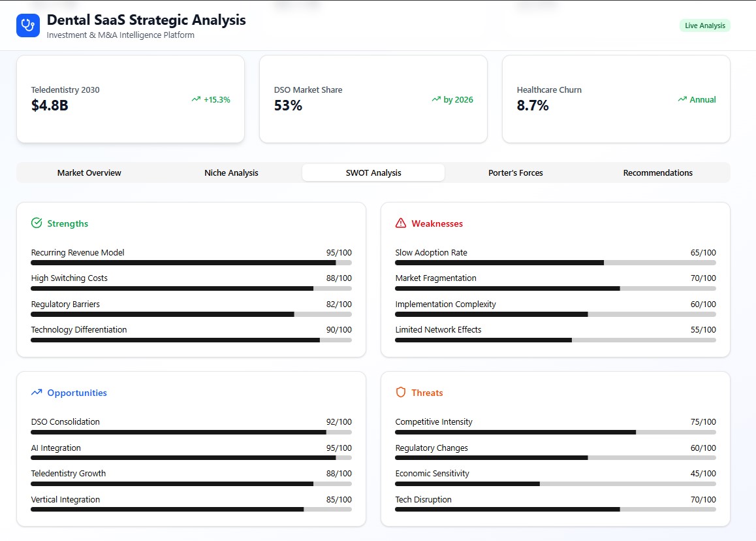Image resolution: width=756 pixels, height=541 pixels.
Task: Click the stethoscope logo icon in header
Action: click(x=27, y=25)
